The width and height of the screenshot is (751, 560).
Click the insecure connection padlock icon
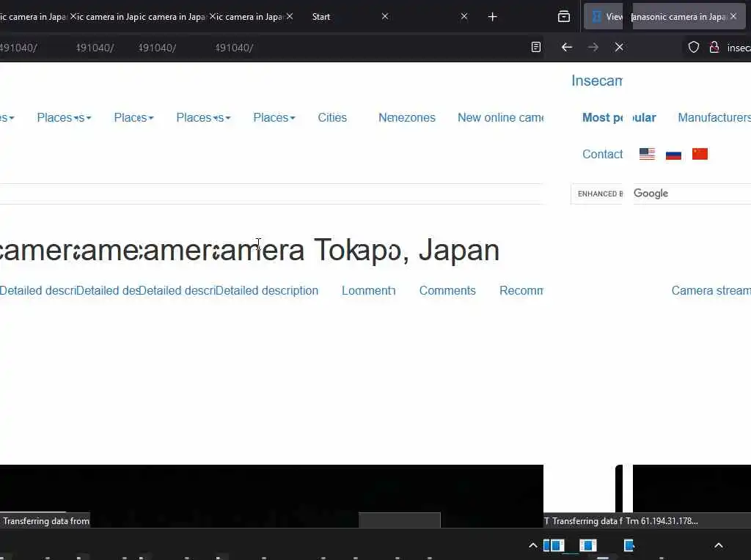(x=714, y=47)
